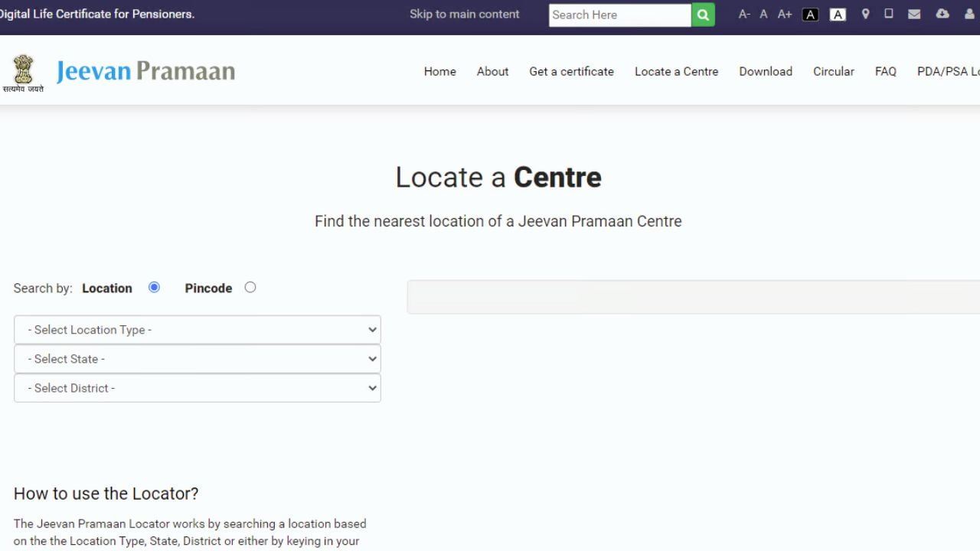Click Skip to main content link
Screen dimensions: 980x551
pyautogui.click(x=464, y=14)
